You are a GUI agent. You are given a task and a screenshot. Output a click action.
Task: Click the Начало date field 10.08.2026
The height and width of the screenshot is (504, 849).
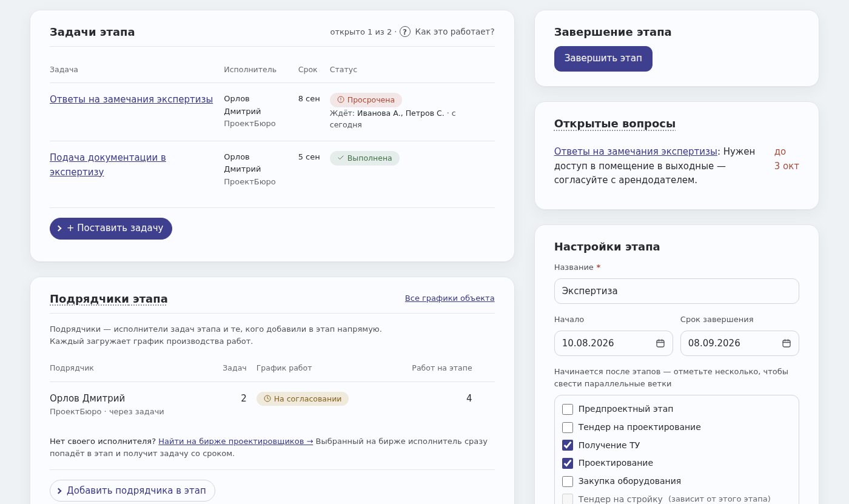click(614, 343)
